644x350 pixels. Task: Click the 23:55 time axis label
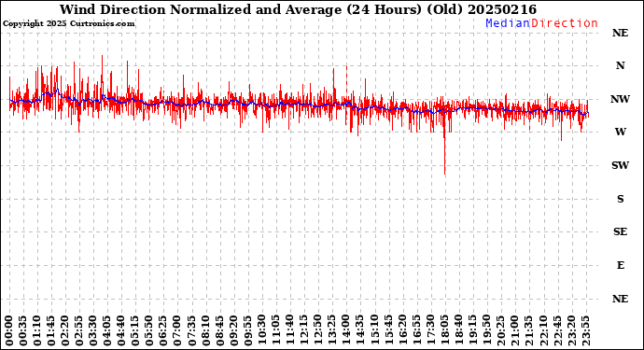pos(585,330)
